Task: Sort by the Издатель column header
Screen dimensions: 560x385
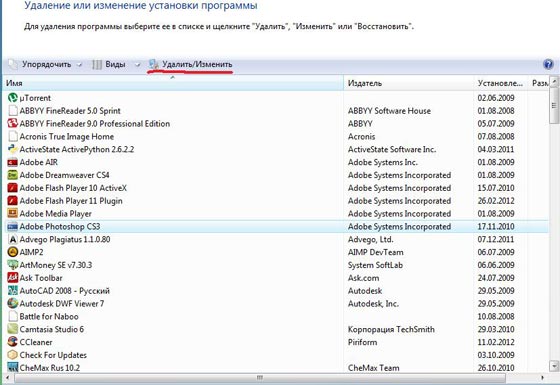Action: [x=409, y=83]
